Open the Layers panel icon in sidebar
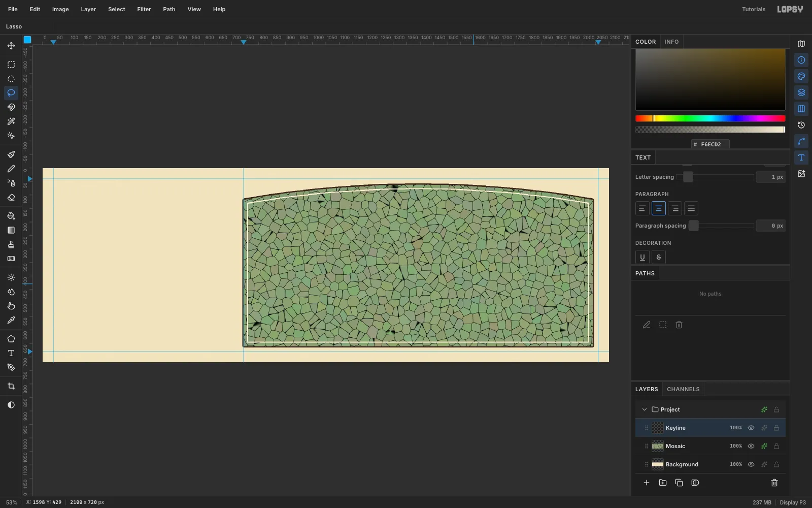 tap(801, 92)
